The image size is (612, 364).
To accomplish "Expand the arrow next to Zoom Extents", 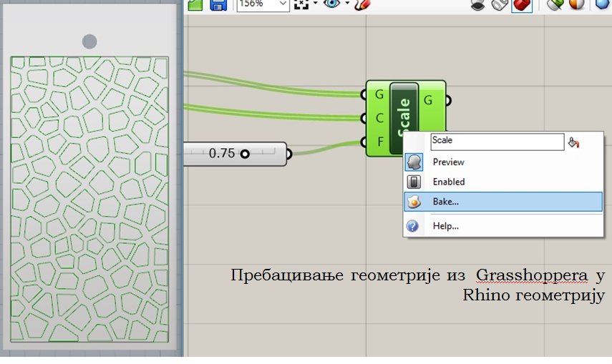I will tap(316, 4).
